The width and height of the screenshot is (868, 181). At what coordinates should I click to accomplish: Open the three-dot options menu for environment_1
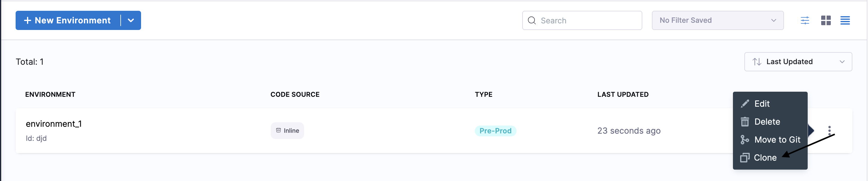point(829,130)
